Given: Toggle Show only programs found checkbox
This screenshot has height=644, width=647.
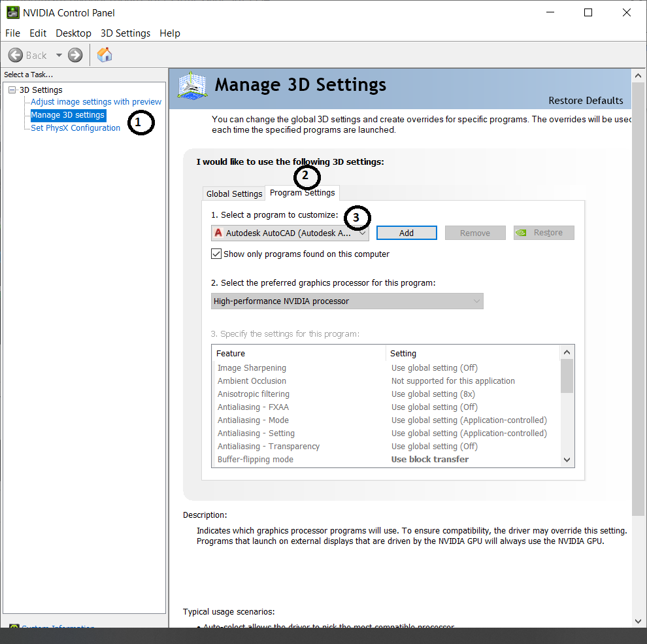Looking at the screenshot, I should [x=216, y=254].
